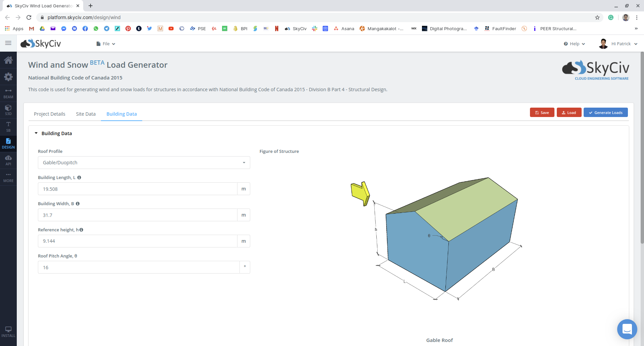Click the Grammarly extension icon
The height and width of the screenshot is (346, 644).
(x=611, y=17)
